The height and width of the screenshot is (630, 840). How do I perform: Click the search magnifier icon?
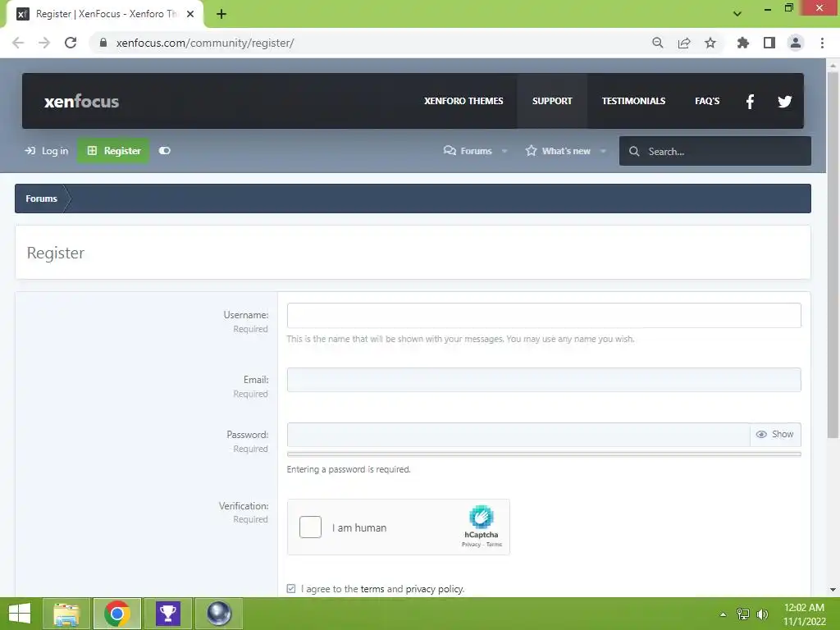[634, 151]
